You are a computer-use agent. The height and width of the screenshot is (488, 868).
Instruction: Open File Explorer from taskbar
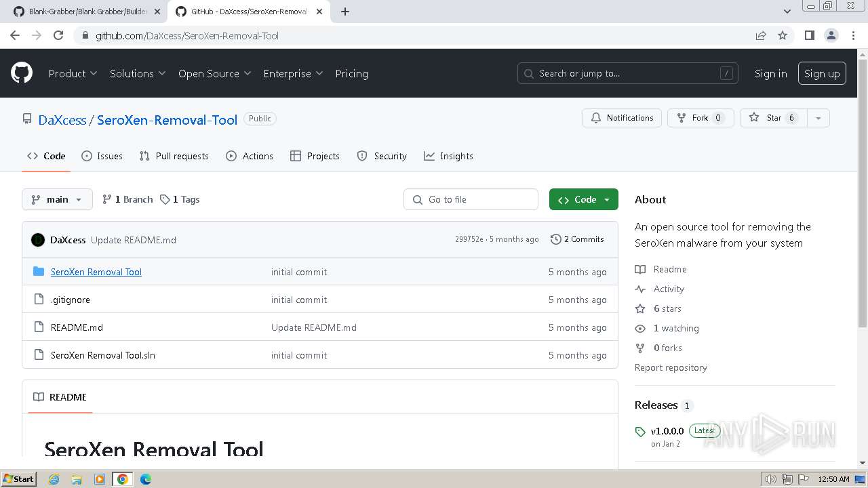point(77,479)
